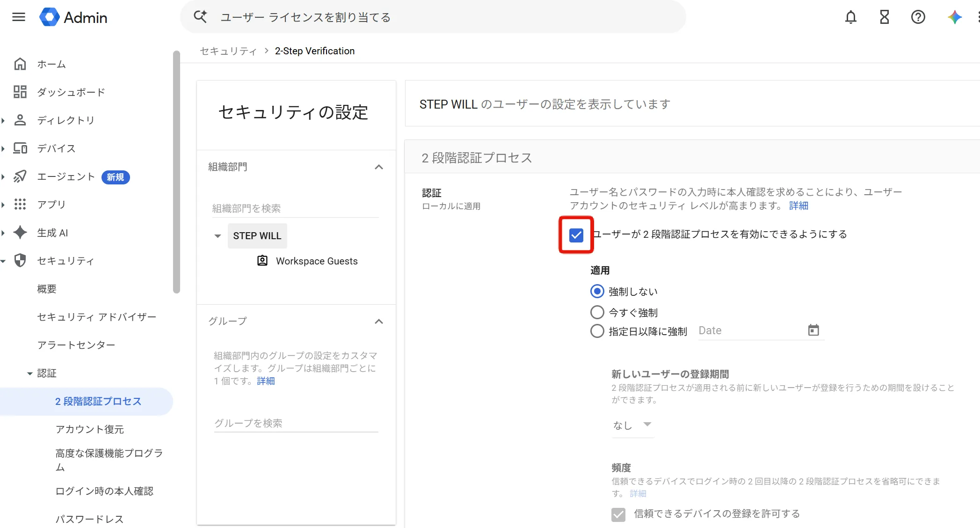Select the 強制しない radio option

click(597, 291)
